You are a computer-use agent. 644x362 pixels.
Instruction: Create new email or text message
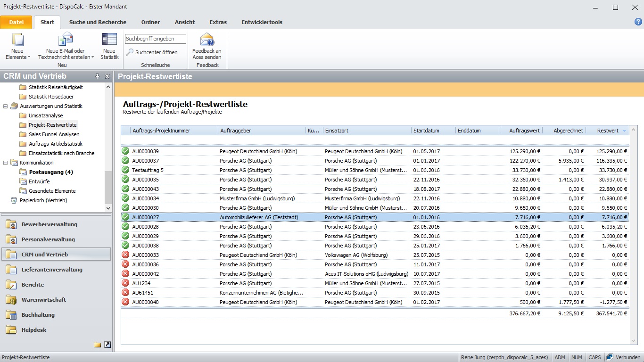(x=66, y=41)
